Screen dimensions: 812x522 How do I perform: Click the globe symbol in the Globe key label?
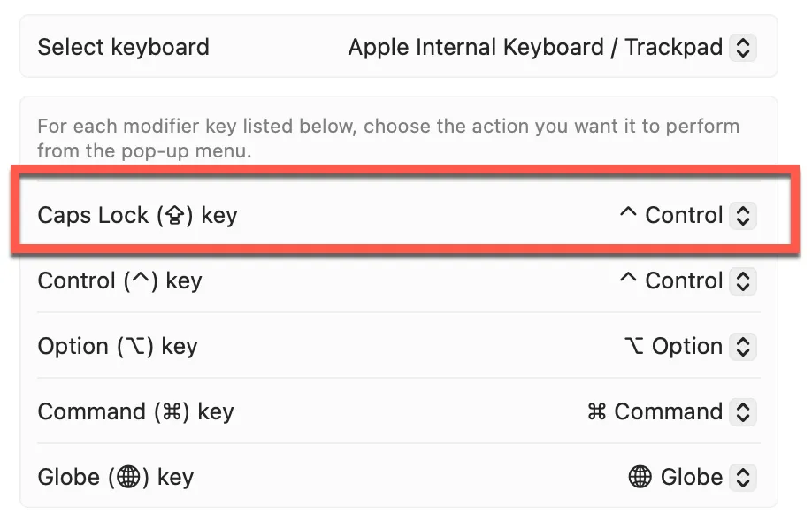[x=128, y=478]
